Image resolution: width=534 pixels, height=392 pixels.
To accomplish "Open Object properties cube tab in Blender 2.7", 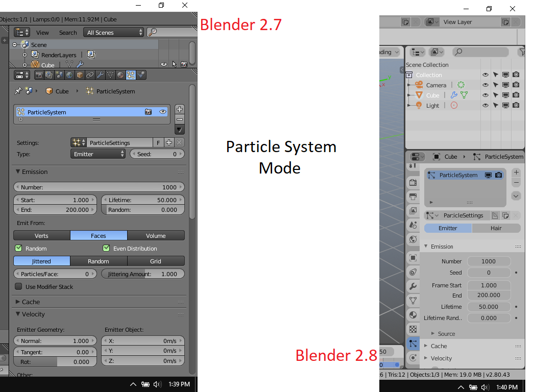I will (x=80, y=75).
